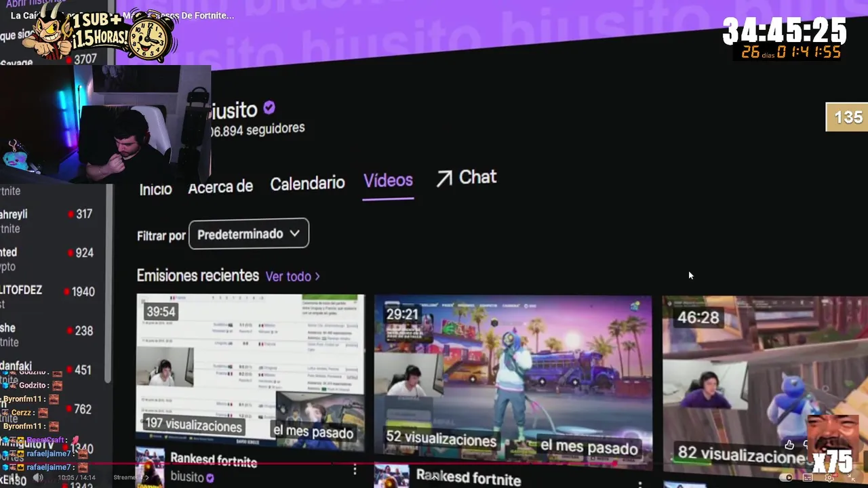Image resolution: width=868 pixels, height=488 pixels.
Task: Click the seguidores count text
Action: coord(258,129)
